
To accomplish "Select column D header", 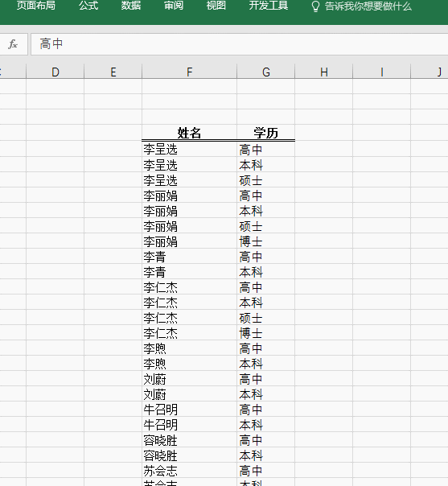I will (55, 72).
